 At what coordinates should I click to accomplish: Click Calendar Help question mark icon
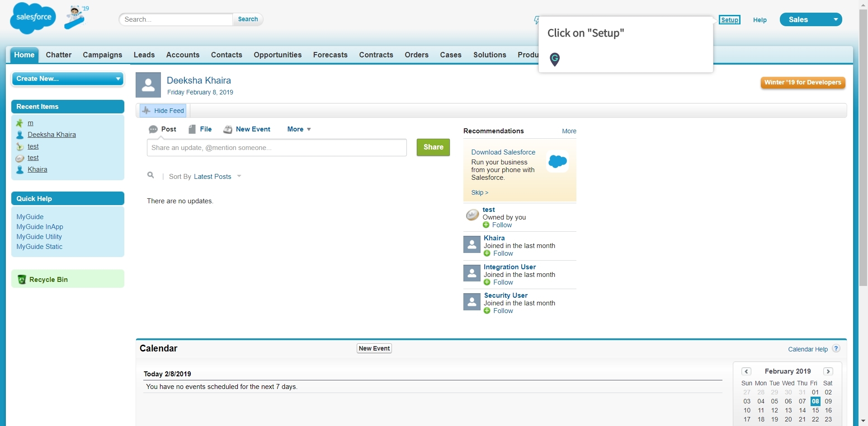coord(836,348)
